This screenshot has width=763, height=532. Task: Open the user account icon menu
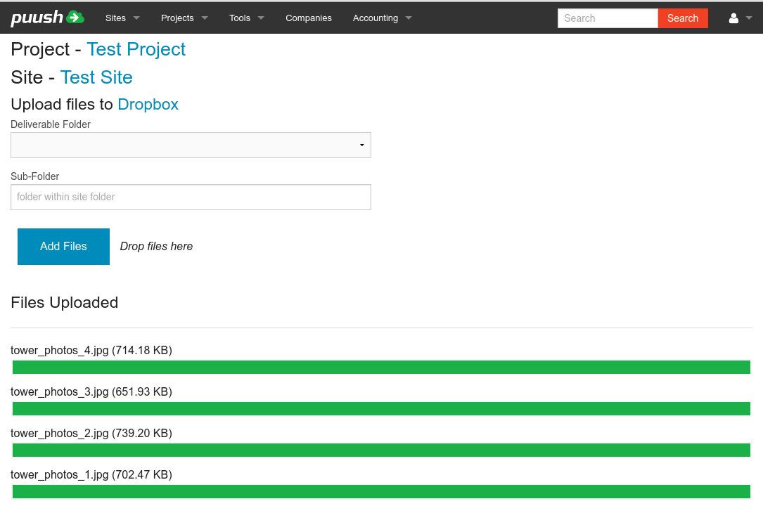coord(740,18)
